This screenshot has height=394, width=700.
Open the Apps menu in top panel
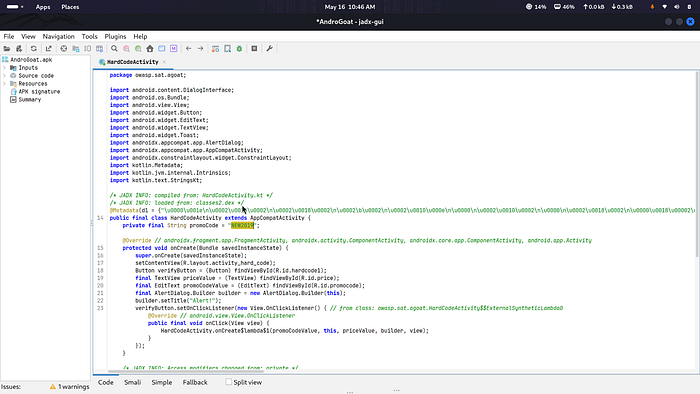[43, 7]
